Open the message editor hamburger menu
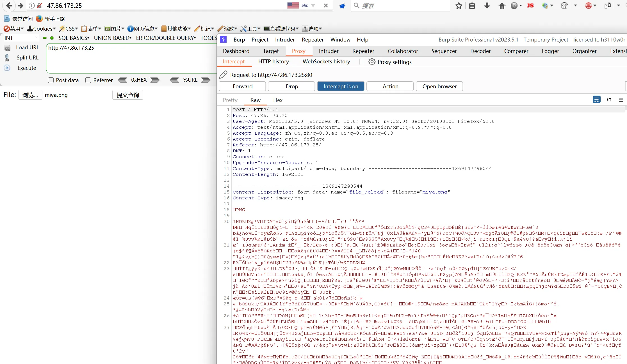 pyautogui.click(x=621, y=100)
